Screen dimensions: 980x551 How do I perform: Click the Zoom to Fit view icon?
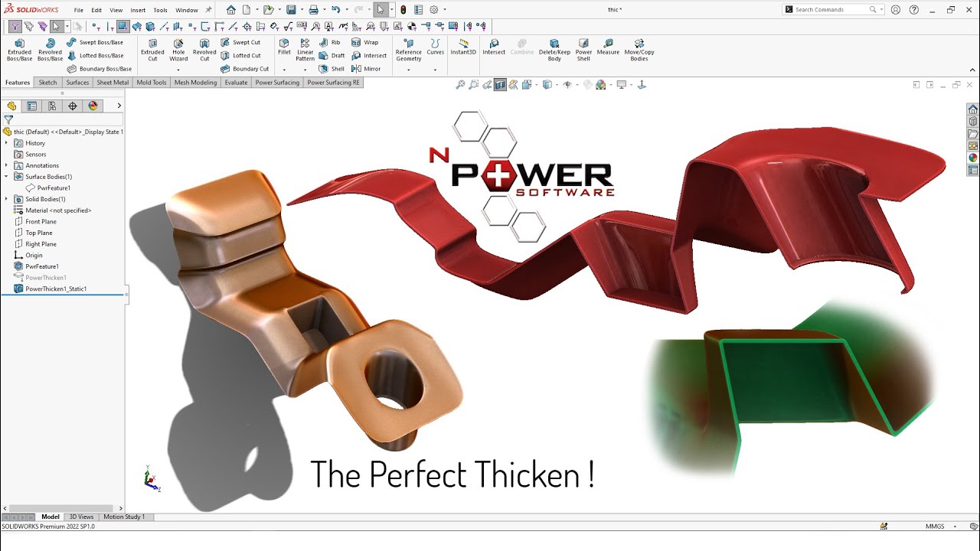(x=460, y=85)
